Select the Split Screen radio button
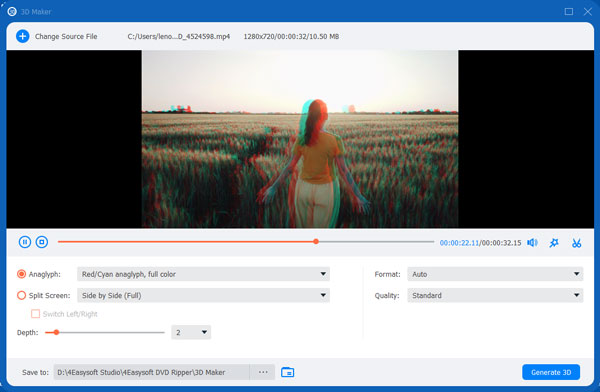600x392 pixels. click(x=21, y=296)
